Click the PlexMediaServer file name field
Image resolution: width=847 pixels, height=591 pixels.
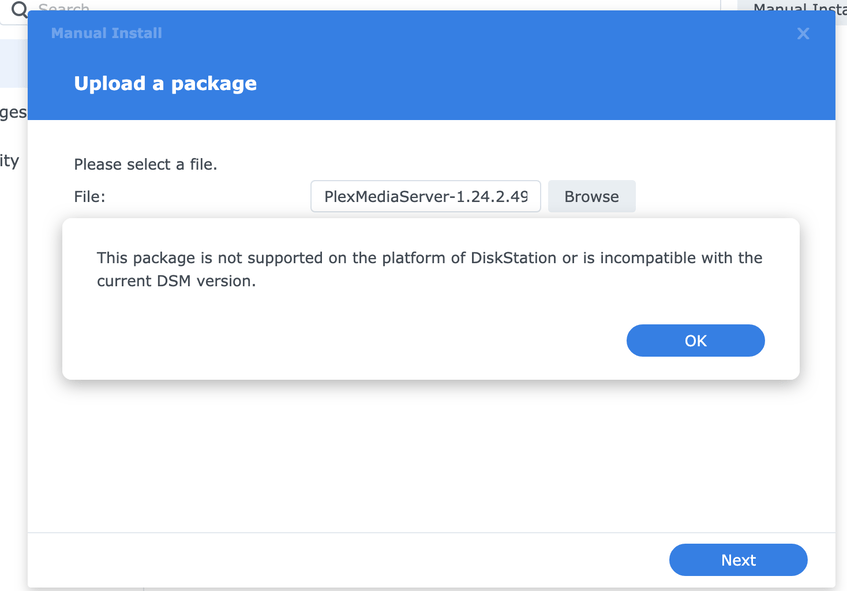tap(426, 197)
